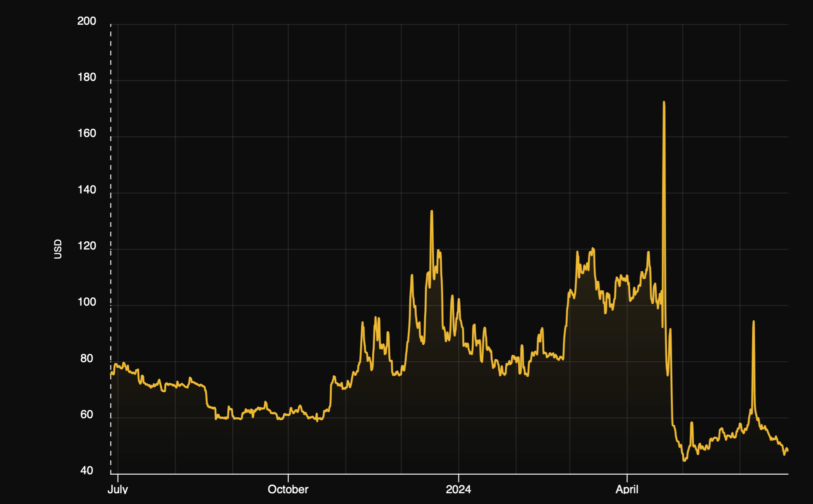The image size is (813, 504).
Task: Click the October x-axis label
Action: click(288, 490)
